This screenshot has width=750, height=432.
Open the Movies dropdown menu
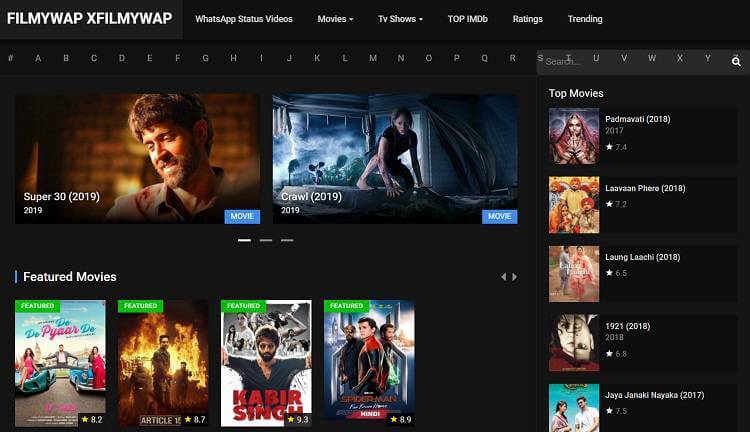[x=335, y=19]
